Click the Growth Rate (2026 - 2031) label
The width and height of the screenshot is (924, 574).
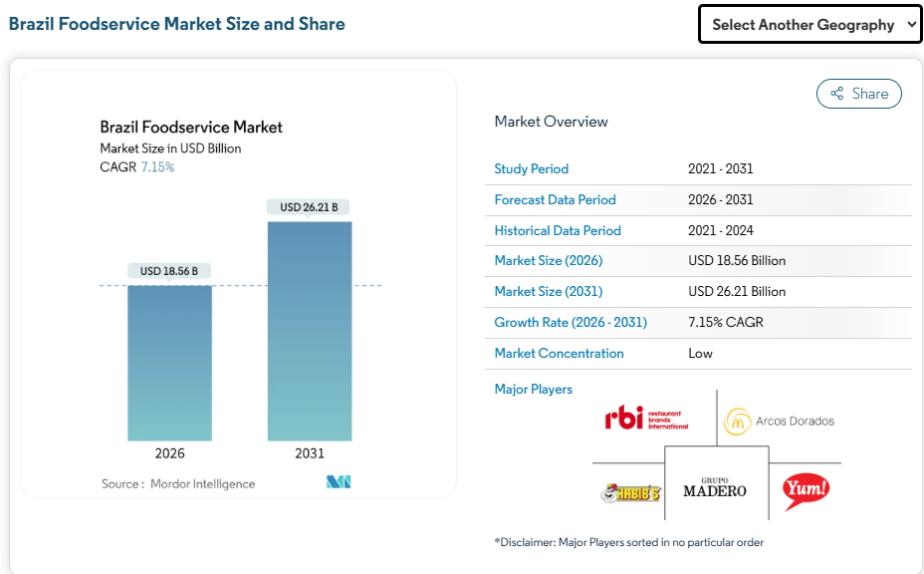coord(571,323)
